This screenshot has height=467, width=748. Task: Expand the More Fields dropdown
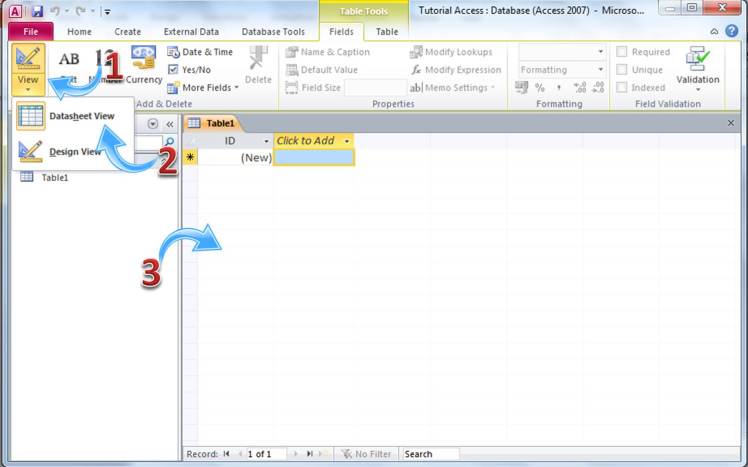point(204,88)
